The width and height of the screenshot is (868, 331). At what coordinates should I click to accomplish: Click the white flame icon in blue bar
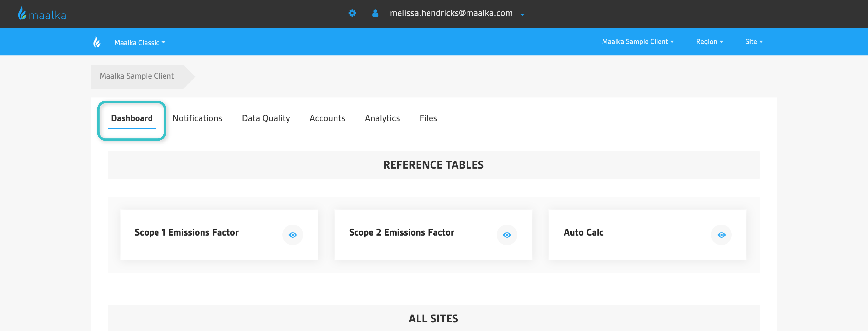(97, 42)
